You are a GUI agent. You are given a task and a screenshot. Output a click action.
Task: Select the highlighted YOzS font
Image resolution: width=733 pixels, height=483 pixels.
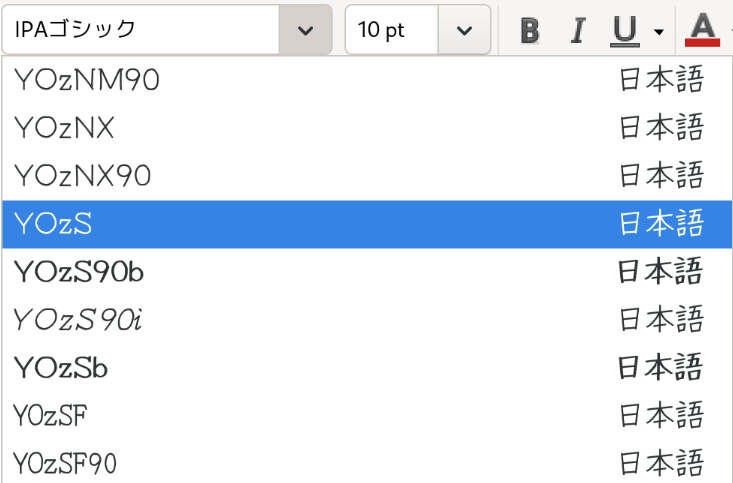click(53, 224)
